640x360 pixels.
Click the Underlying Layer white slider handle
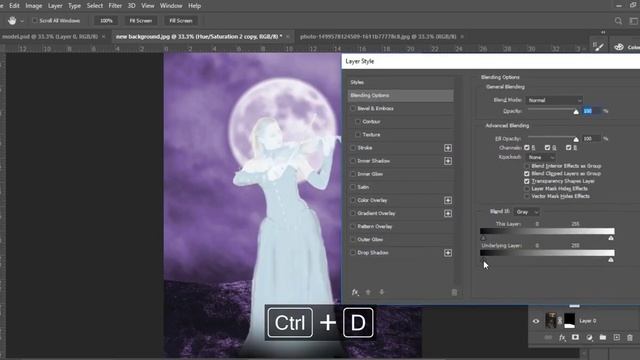tap(611, 260)
